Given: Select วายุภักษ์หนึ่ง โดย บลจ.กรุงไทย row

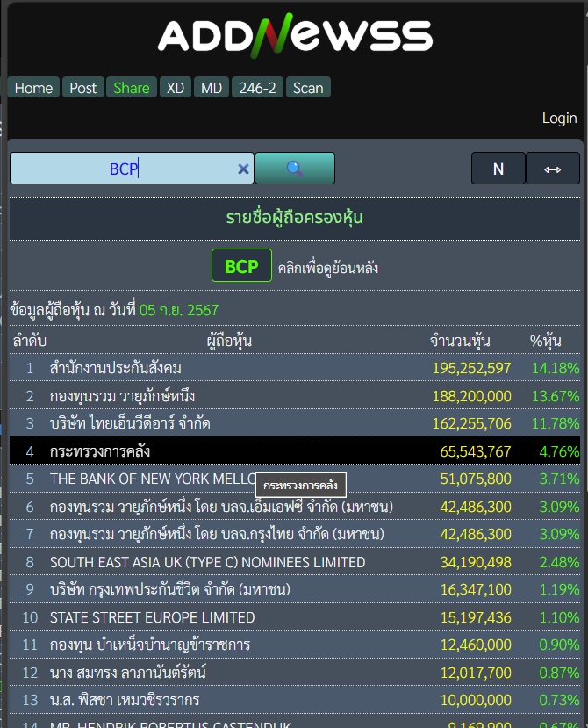Looking at the screenshot, I should (295, 534).
